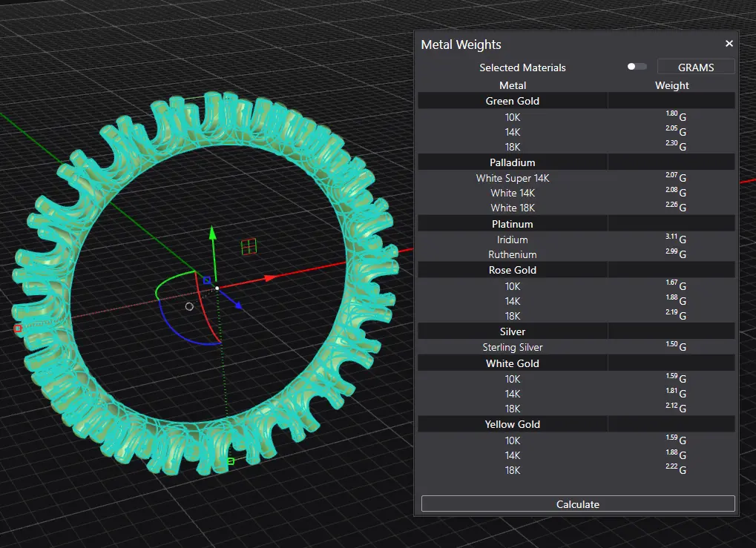Click the red-green planar grid handle icon

point(249,247)
